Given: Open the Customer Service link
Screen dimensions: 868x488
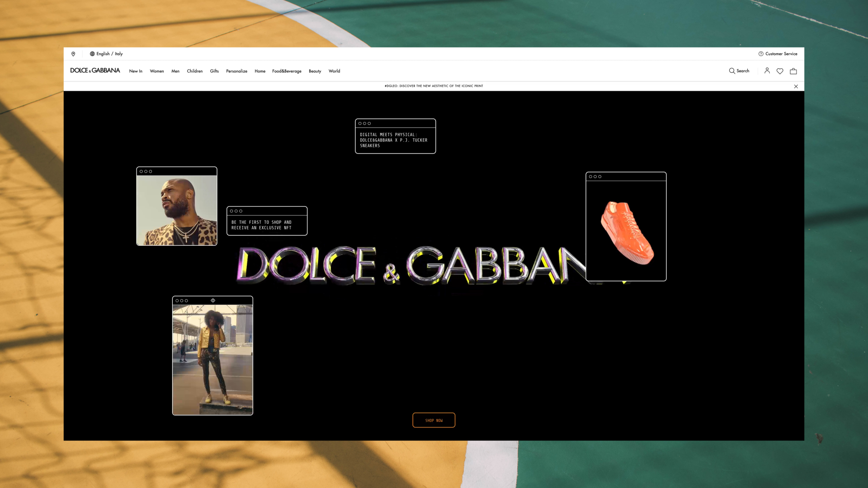Looking at the screenshot, I should (x=781, y=54).
